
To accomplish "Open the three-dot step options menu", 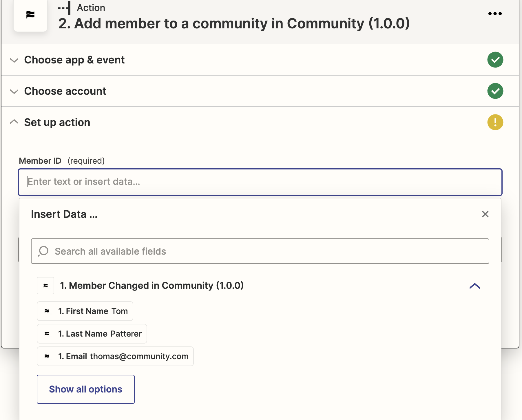I will click(x=495, y=14).
